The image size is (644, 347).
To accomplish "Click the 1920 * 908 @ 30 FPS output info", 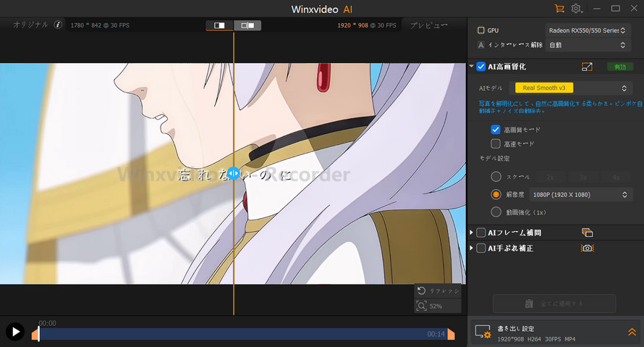I will coord(367,25).
